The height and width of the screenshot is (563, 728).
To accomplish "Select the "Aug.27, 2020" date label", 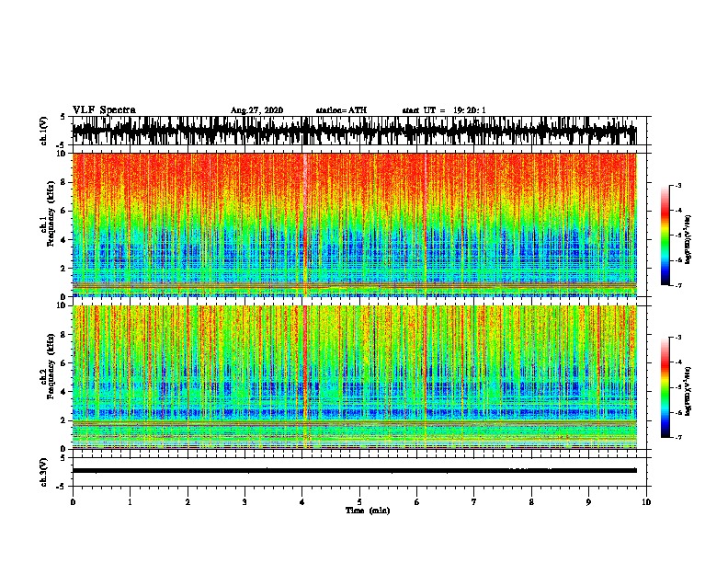I will tap(256, 110).
